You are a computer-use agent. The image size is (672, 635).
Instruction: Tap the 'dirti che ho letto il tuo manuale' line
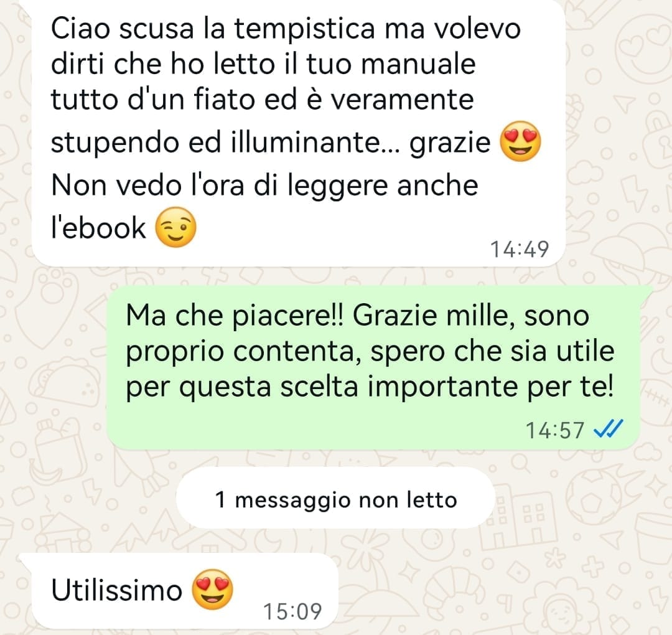pyautogui.click(x=263, y=64)
